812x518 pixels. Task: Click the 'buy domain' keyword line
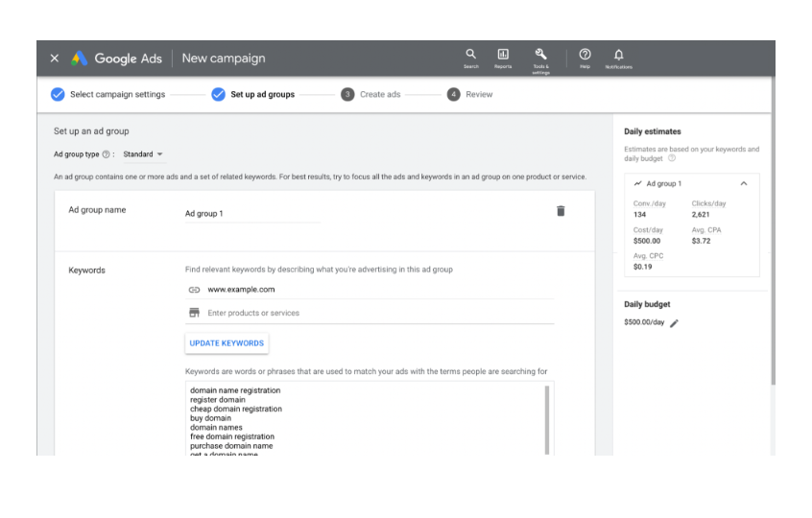[210, 418]
